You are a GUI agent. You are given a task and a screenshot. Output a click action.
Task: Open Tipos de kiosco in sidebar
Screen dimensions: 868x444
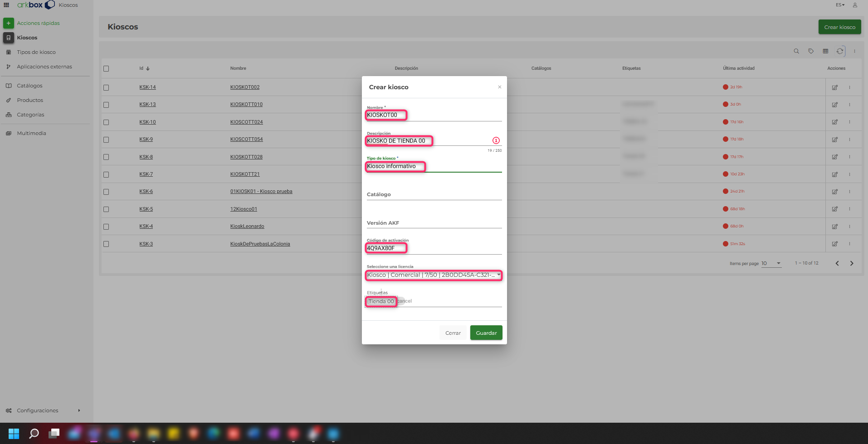(x=36, y=52)
